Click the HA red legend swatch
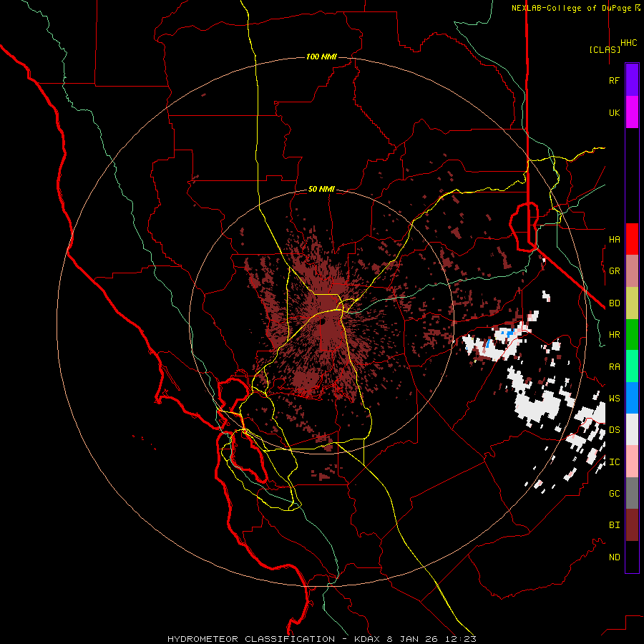This screenshot has height=644, width=644. tap(632, 239)
